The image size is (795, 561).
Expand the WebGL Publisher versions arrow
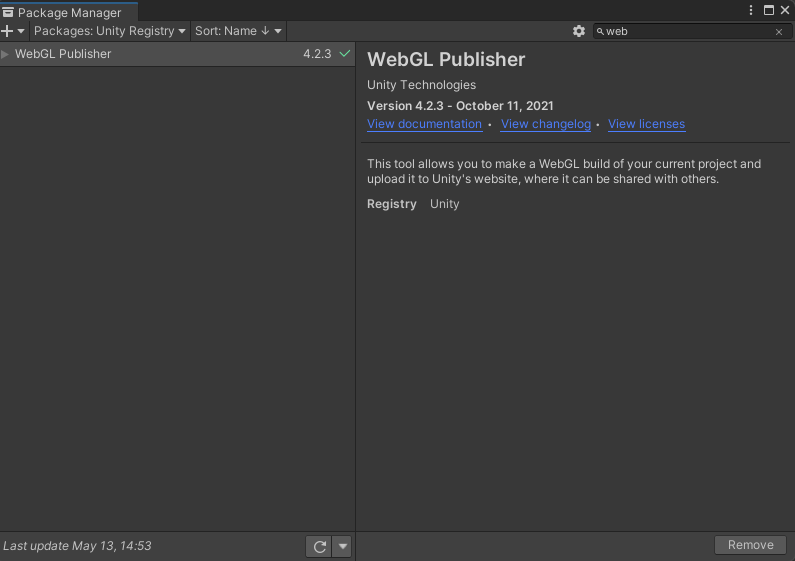(5, 54)
